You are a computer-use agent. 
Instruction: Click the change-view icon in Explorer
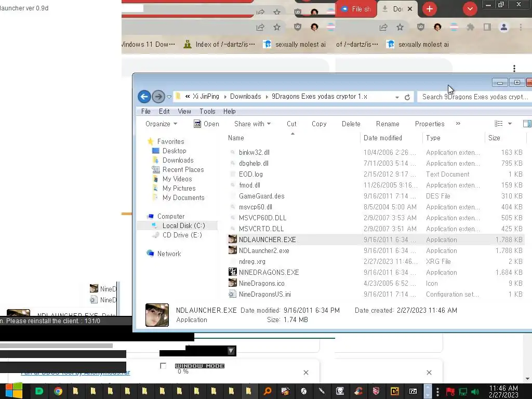[498, 124]
